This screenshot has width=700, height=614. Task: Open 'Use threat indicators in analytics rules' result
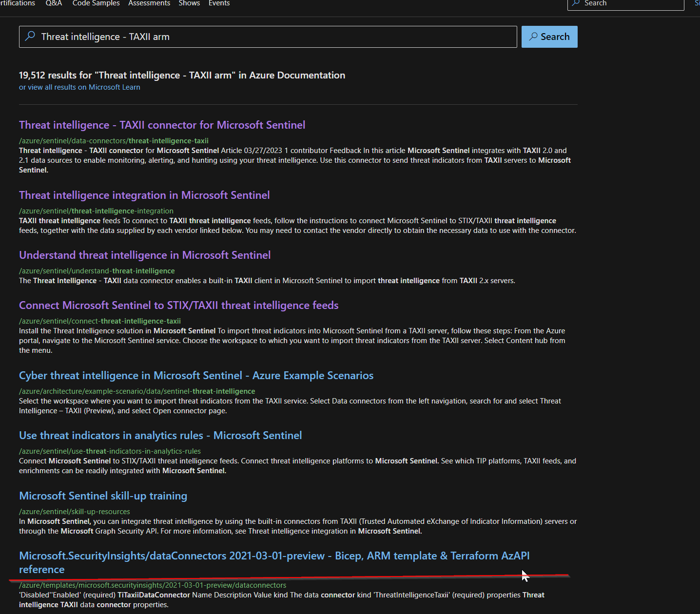[x=160, y=436]
